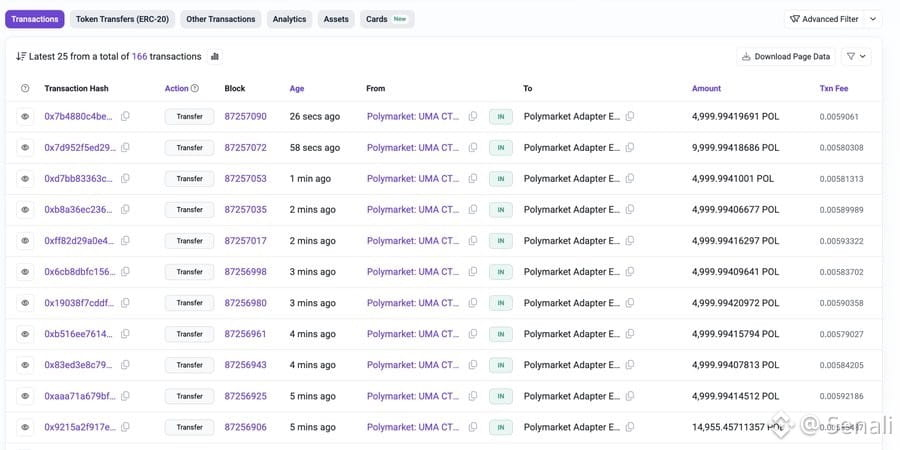Open Polymarket: UMA CT sender in 87257053 row
The image size is (900, 450).
tap(413, 179)
